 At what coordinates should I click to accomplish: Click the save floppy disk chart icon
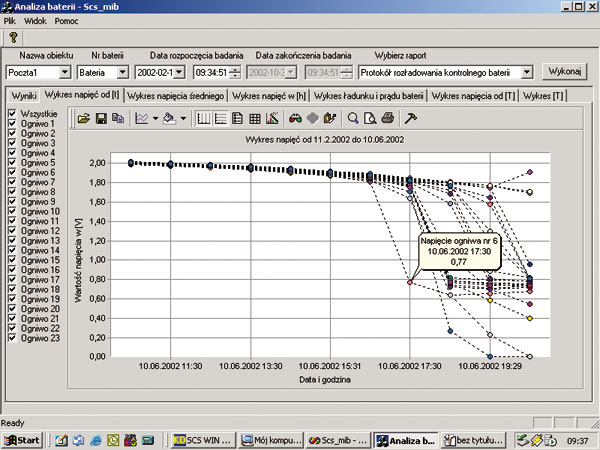[101, 119]
